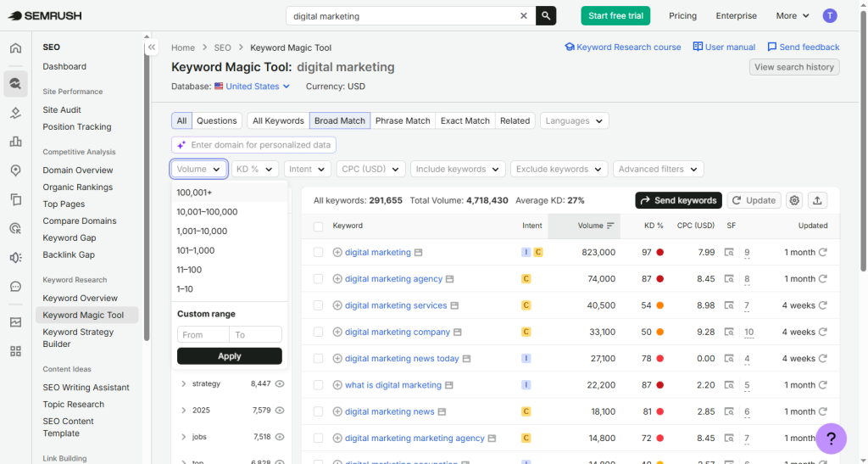Open the Advanced filters dropdown
The width and height of the screenshot is (868, 464).
click(x=658, y=169)
